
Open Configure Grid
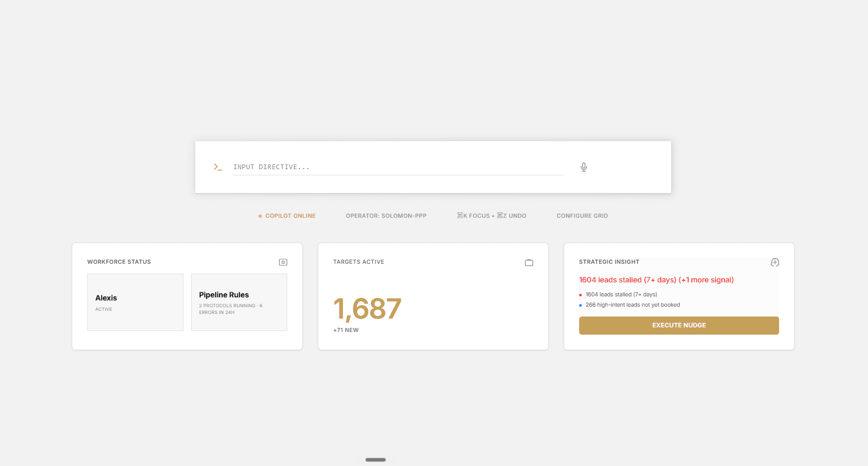[x=582, y=216]
